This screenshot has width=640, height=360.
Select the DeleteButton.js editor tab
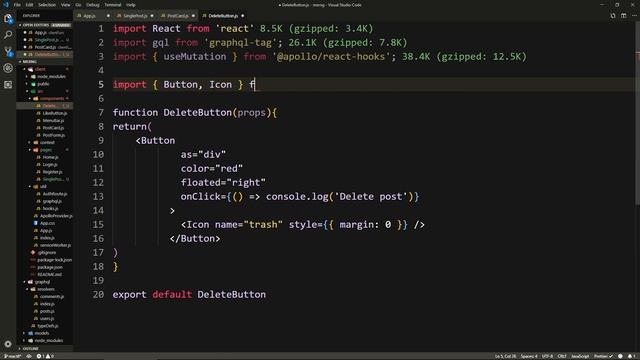[x=223, y=16]
